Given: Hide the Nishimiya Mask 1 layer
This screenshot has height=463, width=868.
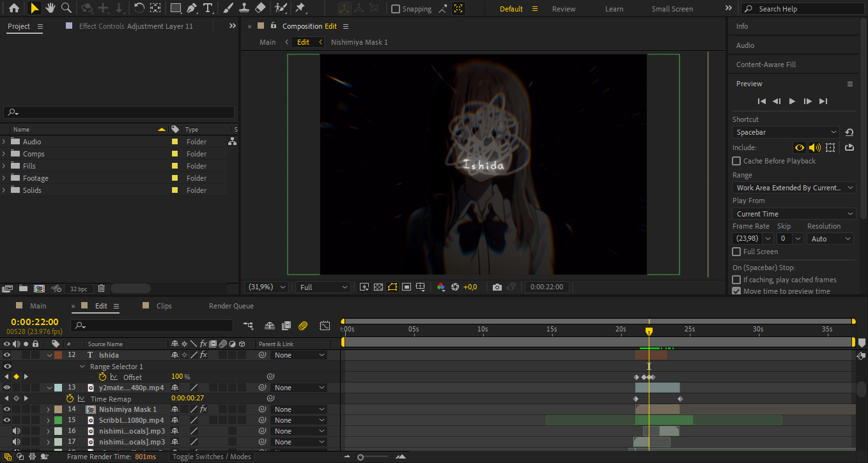Looking at the screenshot, I should (7, 409).
